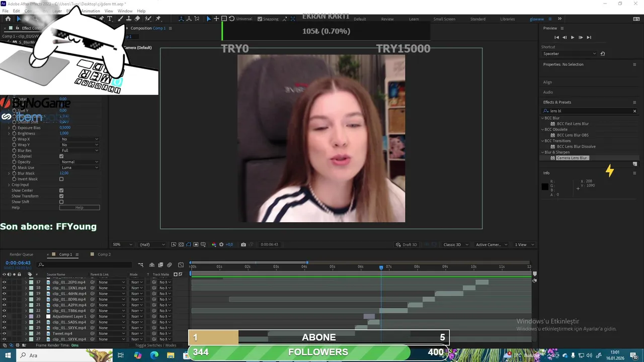Viewport: 644px width, 362px height.
Task: Switch to the Comp 2 timeline tab
Action: 104,254
